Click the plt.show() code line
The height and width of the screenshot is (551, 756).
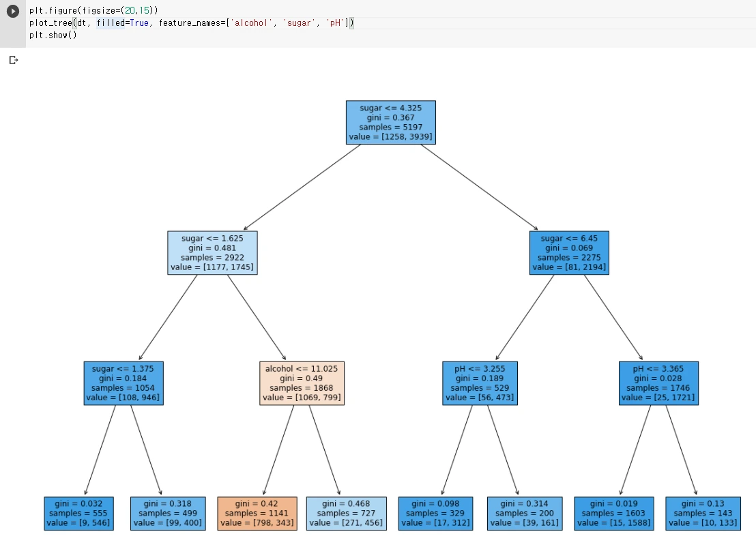[53, 35]
